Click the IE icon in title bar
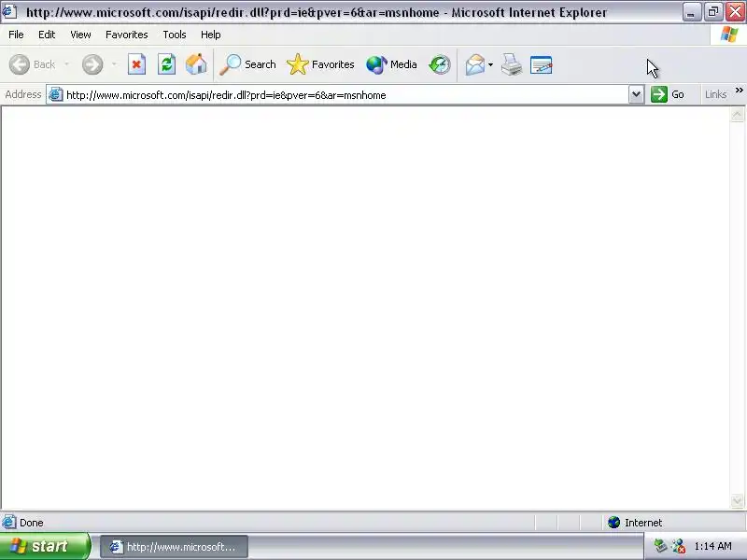The width and height of the screenshot is (747, 560). 9,11
